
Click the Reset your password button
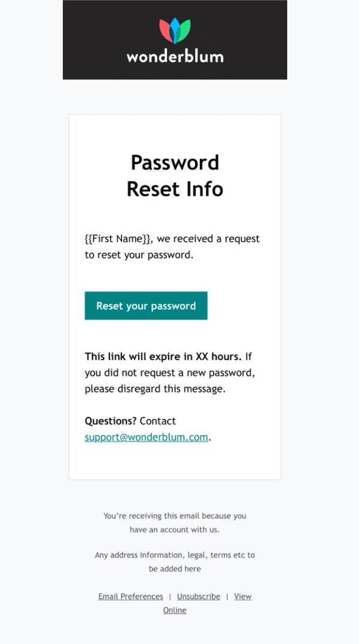coord(146,306)
